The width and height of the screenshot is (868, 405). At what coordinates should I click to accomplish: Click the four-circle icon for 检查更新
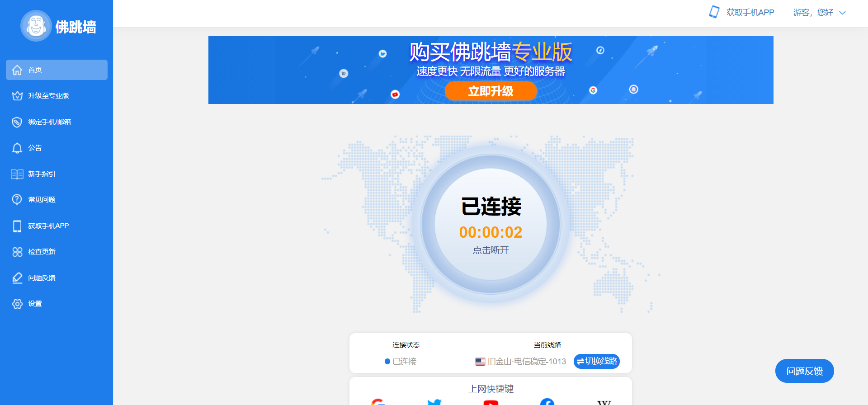point(17,252)
